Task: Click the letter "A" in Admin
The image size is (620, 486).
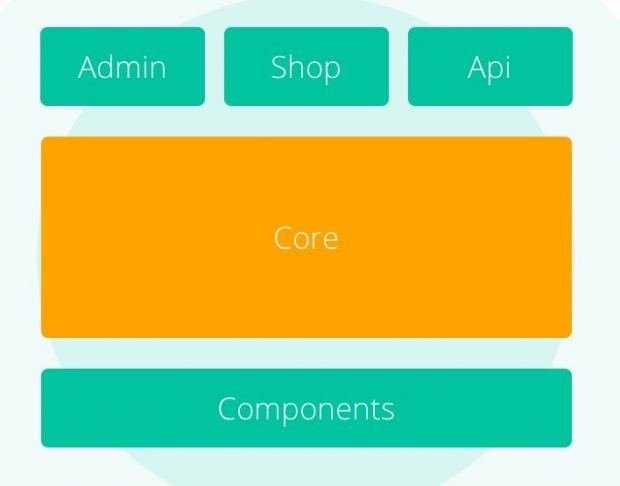Action: pyautogui.click(x=88, y=67)
